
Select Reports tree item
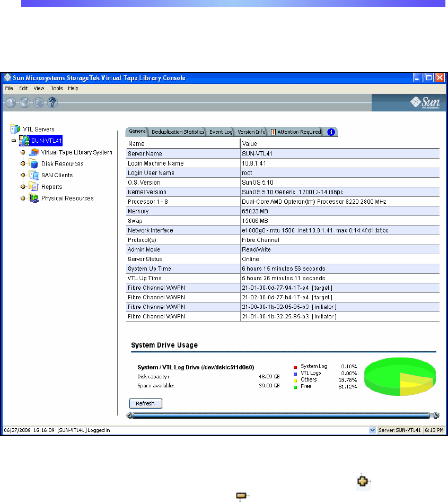(52, 187)
